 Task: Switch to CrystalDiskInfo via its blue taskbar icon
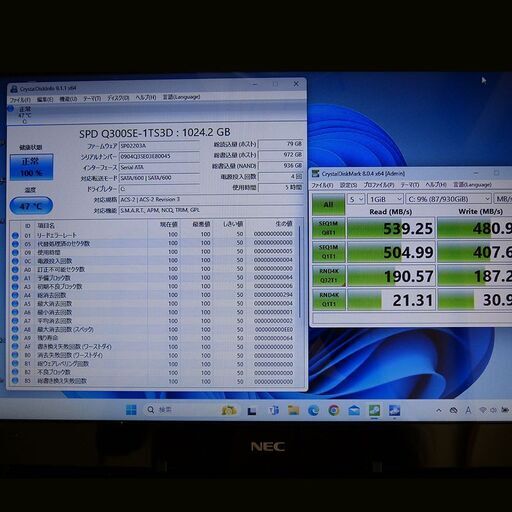click(x=395, y=410)
